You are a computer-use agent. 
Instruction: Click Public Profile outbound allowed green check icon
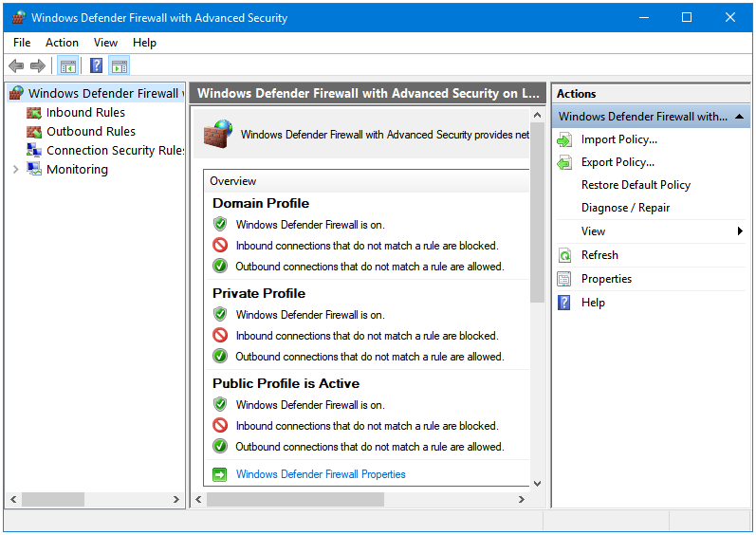220,447
